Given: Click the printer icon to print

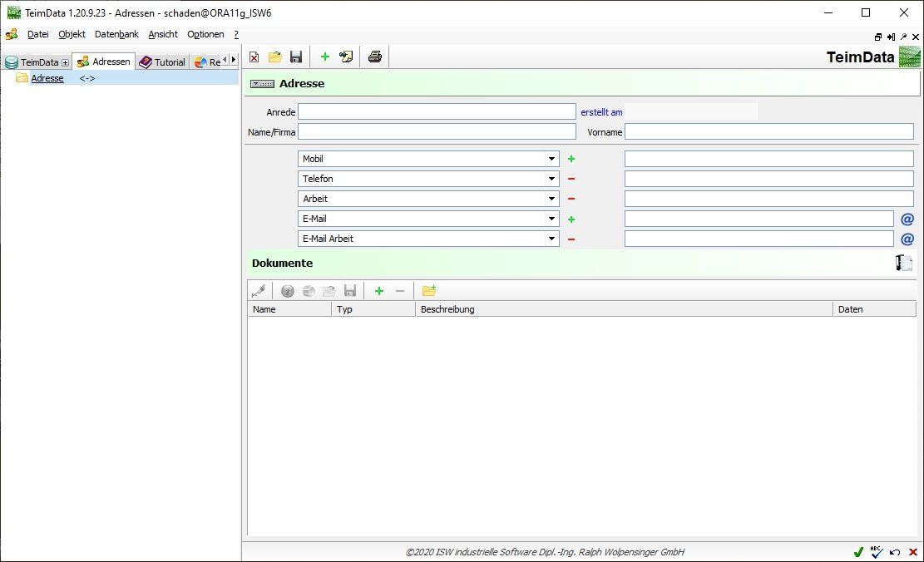Looking at the screenshot, I should click(x=374, y=57).
